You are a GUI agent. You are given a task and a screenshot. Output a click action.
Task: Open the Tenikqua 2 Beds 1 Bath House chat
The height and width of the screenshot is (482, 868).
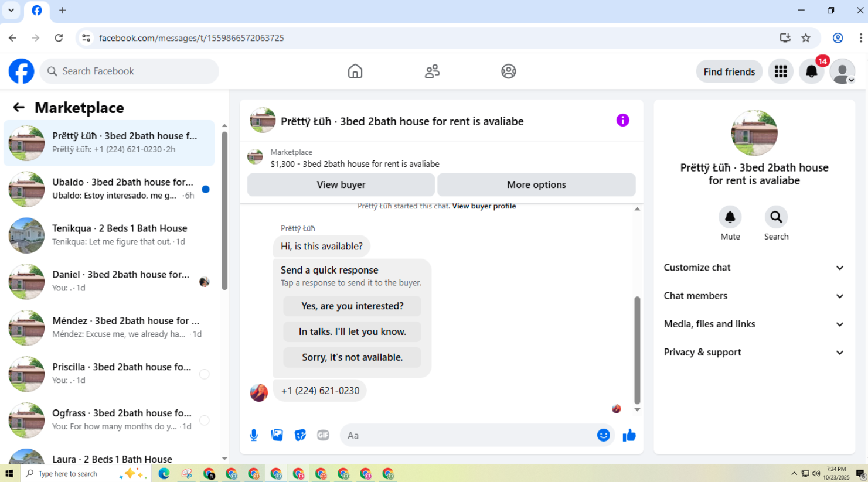(x=109, y=235)
